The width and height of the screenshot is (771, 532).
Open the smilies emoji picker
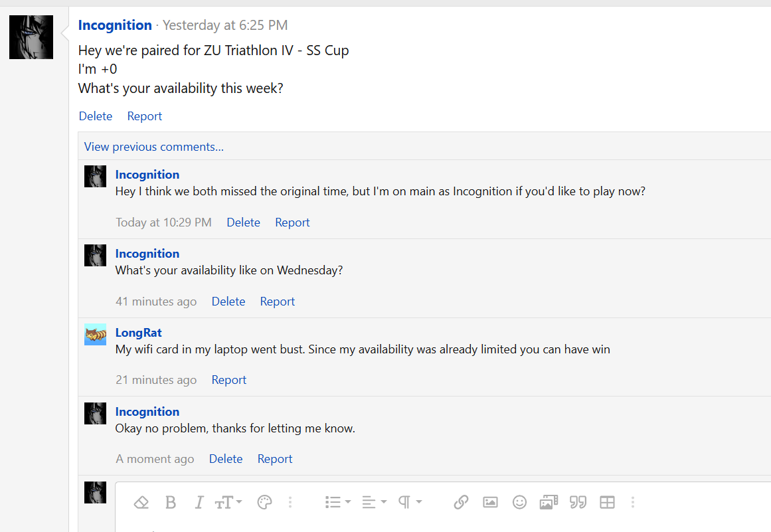519,502
